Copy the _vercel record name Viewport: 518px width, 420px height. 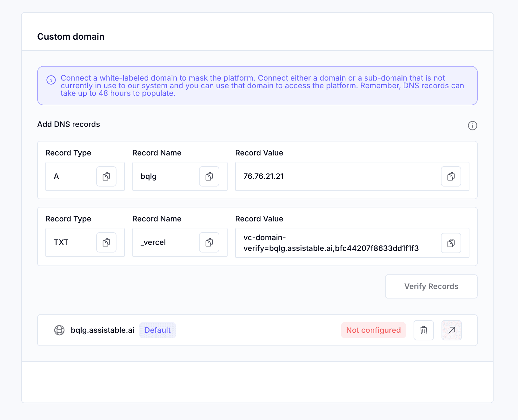[x=209, y=242]
